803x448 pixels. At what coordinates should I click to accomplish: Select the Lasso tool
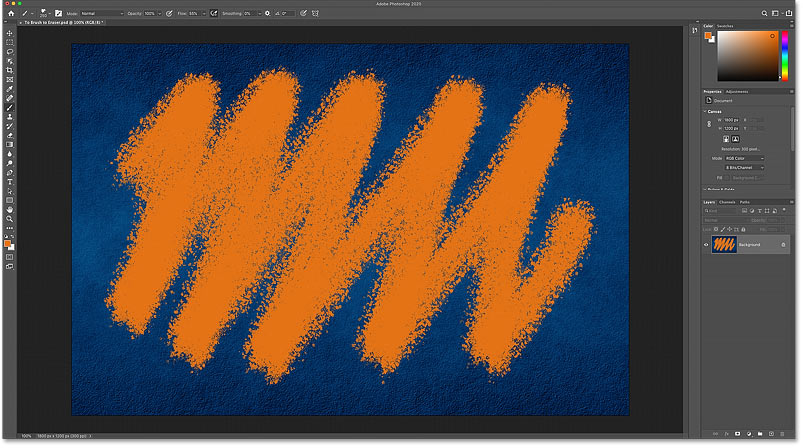pyautogui.click(x=10, y=52)
